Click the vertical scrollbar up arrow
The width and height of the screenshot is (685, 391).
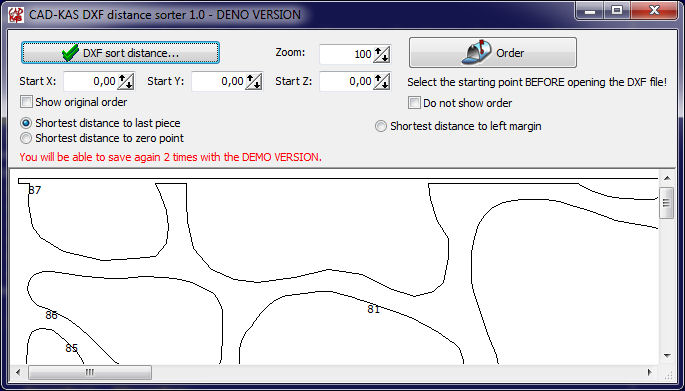coord(667,178)
